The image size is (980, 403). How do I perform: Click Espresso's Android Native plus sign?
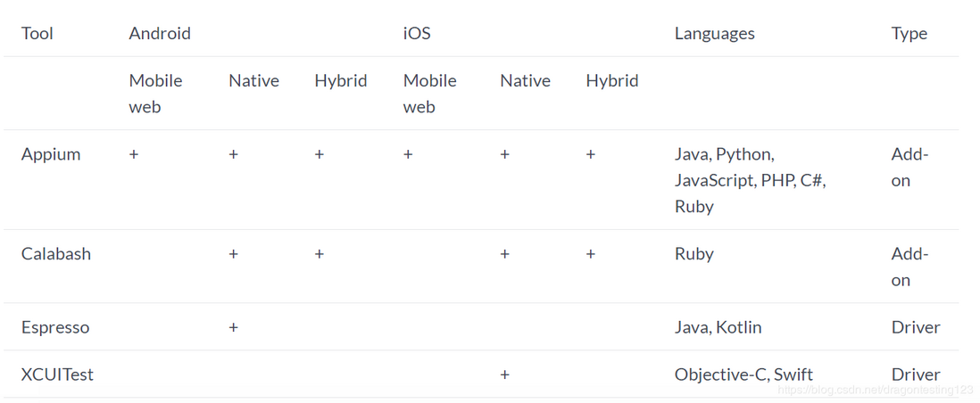(x=233, y=327)
